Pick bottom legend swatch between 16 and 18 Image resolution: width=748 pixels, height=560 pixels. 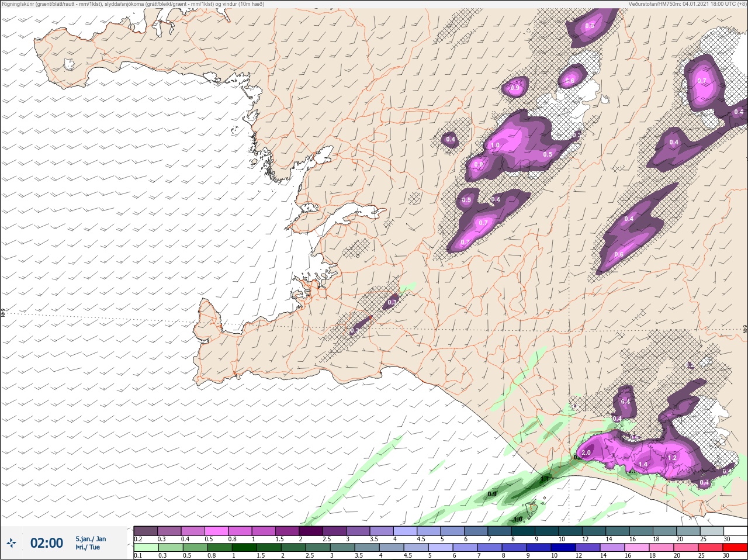(637, 548)
